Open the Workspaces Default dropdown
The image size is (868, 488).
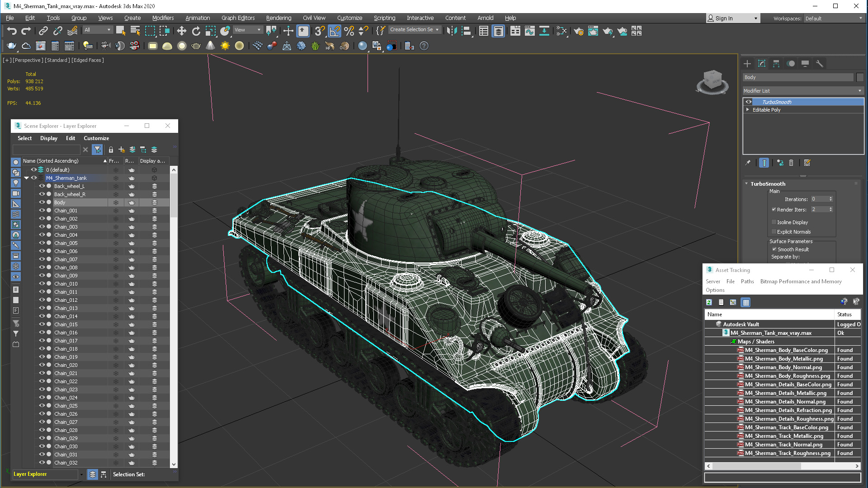833,19
